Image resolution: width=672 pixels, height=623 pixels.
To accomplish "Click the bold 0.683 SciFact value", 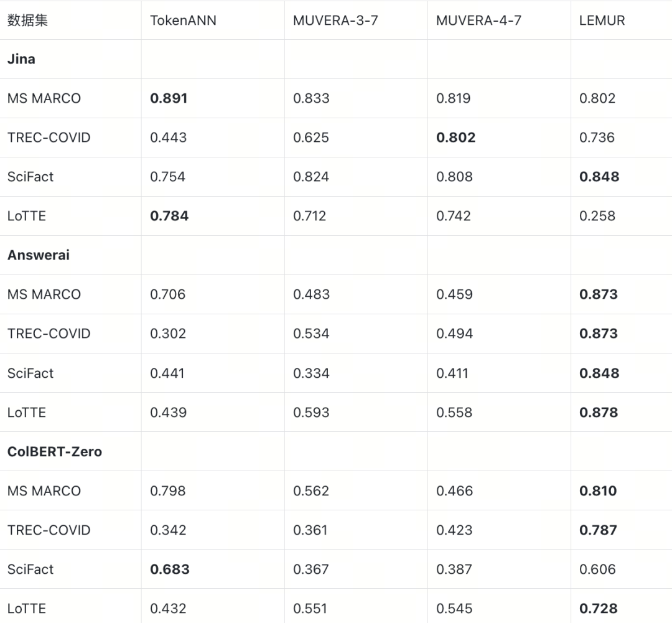I will [x=169, y=569].
